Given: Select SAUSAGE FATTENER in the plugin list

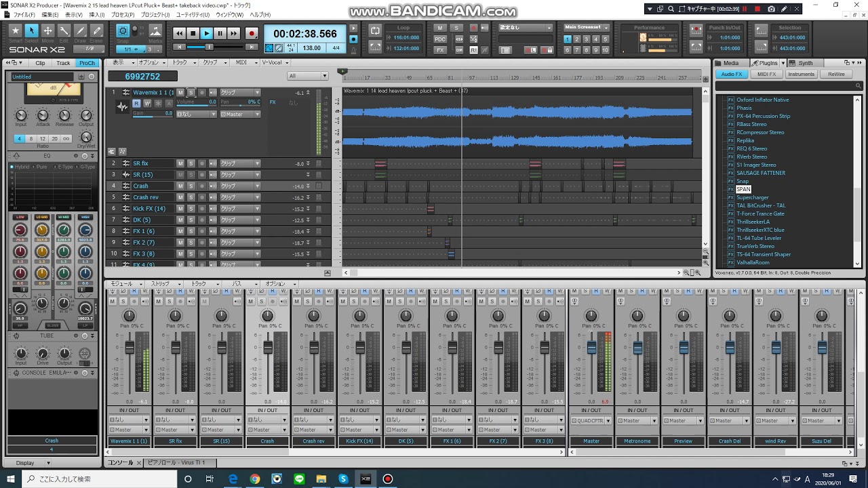Looking at the screenshot, I should click(761, 173).
